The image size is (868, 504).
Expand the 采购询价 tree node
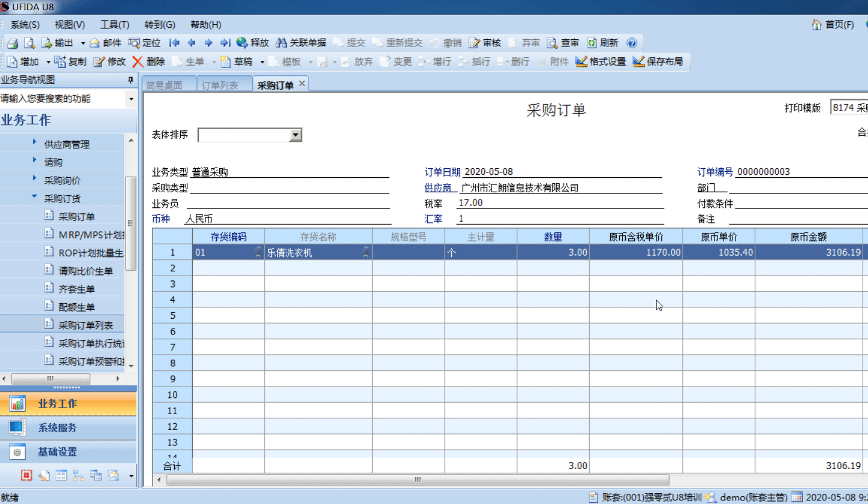pyautogui.click(x=34, y=179)
